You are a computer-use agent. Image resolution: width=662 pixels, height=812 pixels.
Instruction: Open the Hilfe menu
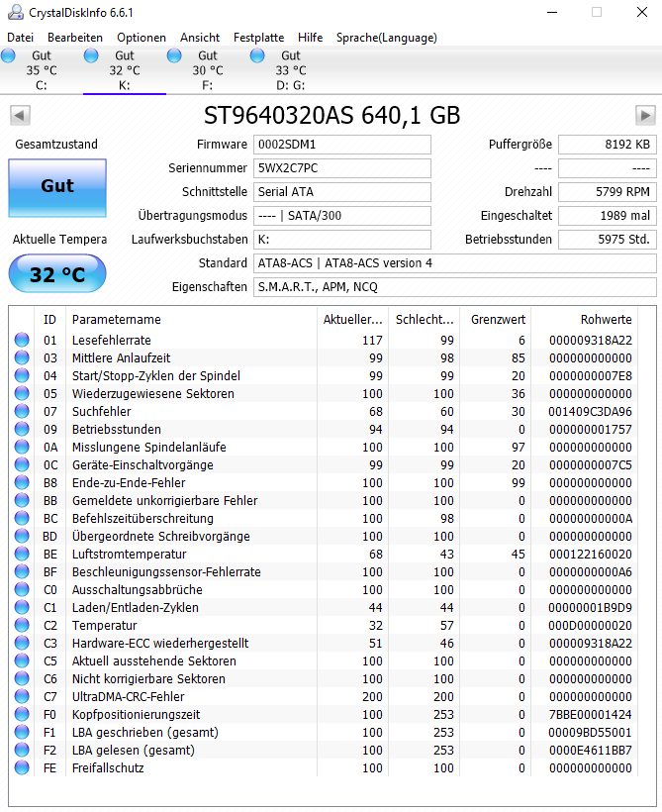[310, 38]
